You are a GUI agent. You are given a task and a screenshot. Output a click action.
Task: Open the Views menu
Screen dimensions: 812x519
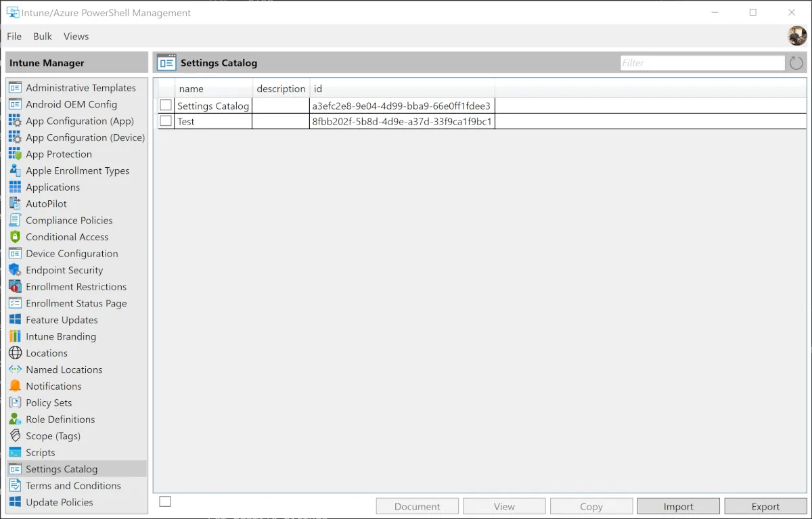76,36
